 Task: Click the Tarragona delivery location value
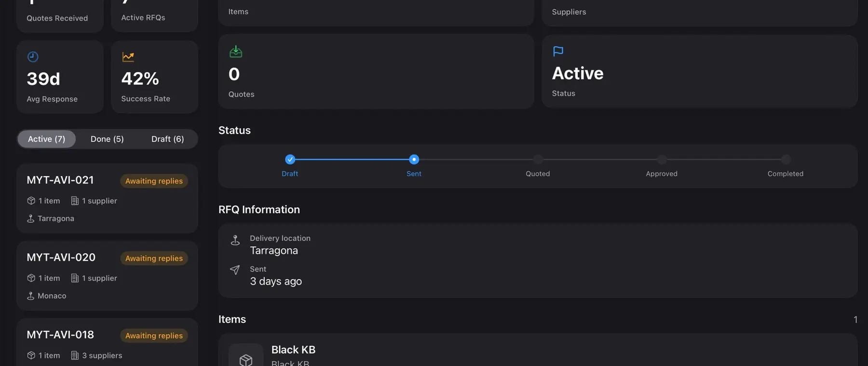(274, 250)
